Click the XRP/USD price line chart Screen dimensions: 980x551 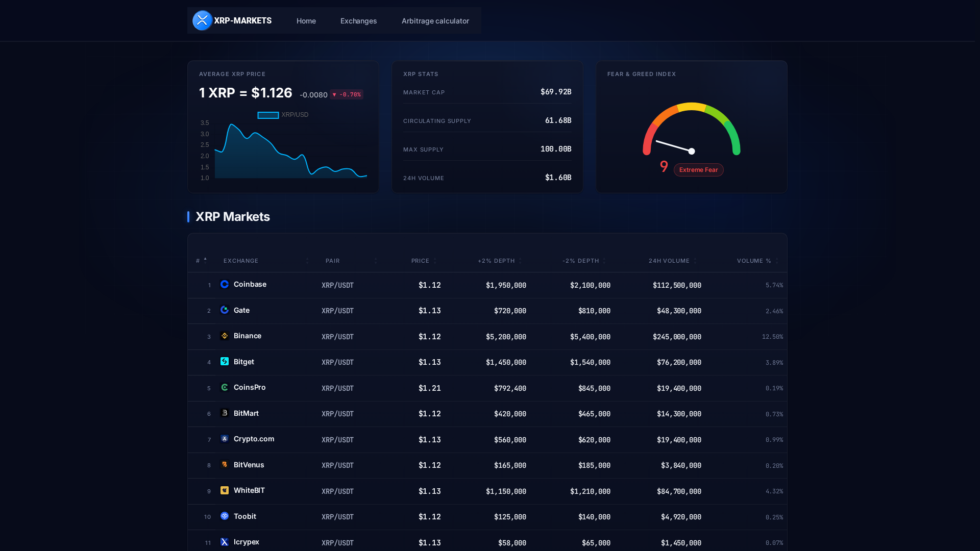point(290,151)
